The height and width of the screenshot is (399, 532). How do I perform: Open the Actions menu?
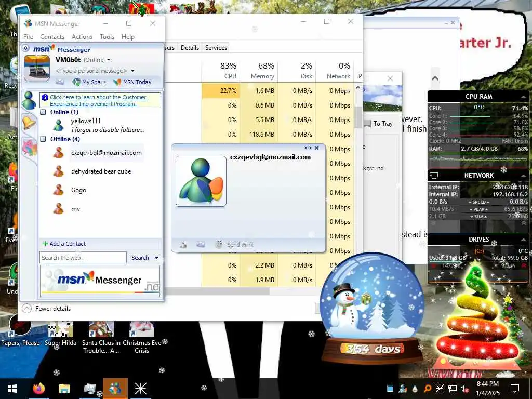coord(82,37)
